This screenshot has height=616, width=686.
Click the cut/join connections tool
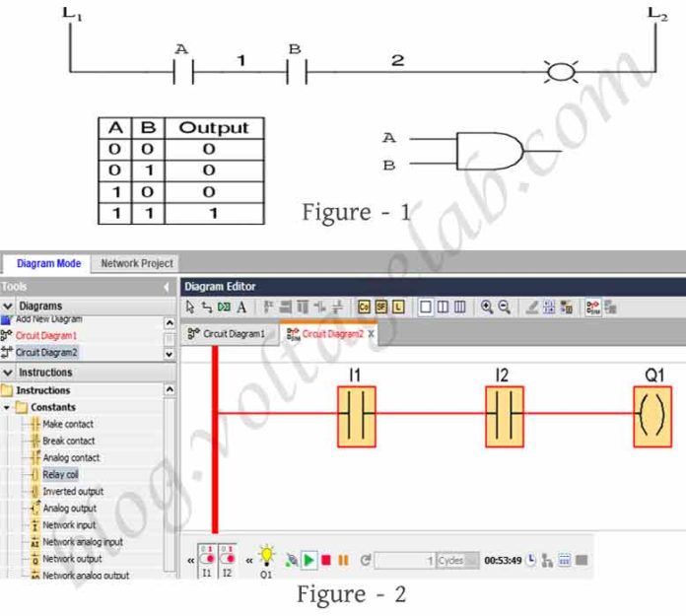224,308
